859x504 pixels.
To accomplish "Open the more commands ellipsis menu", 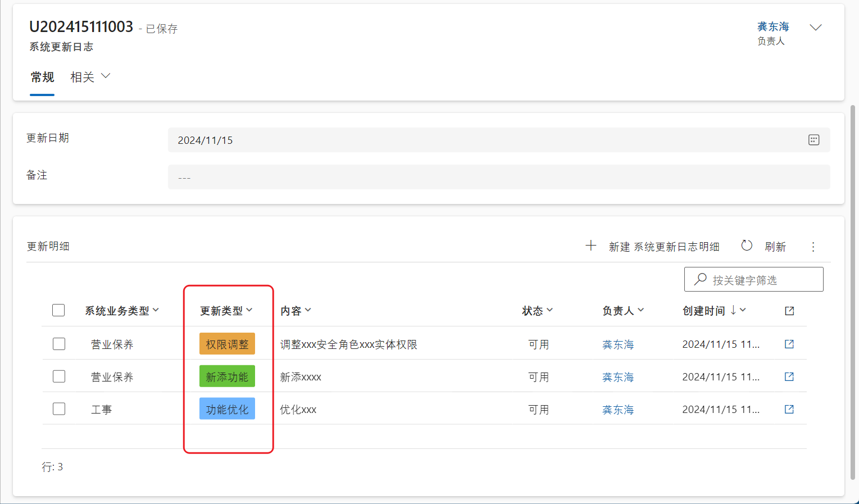I will point(813,247).
